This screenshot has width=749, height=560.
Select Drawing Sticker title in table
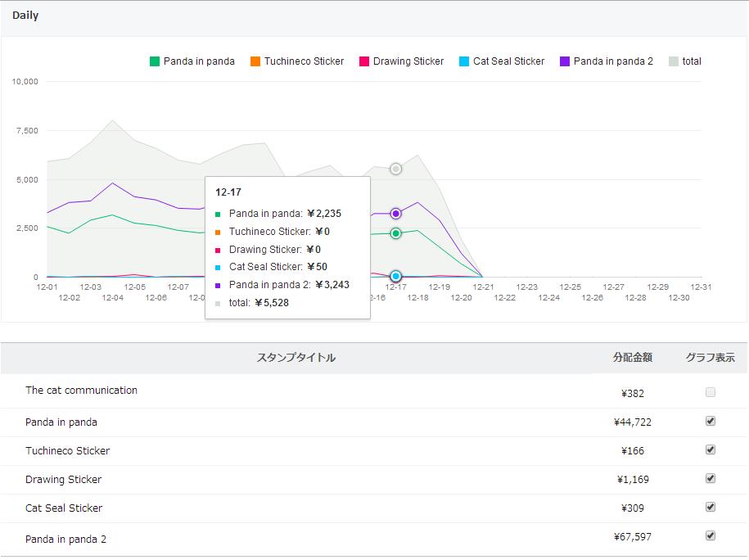click(x=64, y=480)
